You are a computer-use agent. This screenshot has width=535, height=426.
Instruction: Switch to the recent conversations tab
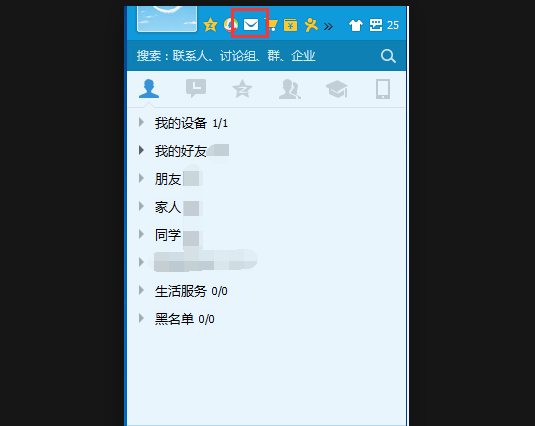tap(196, 89)
